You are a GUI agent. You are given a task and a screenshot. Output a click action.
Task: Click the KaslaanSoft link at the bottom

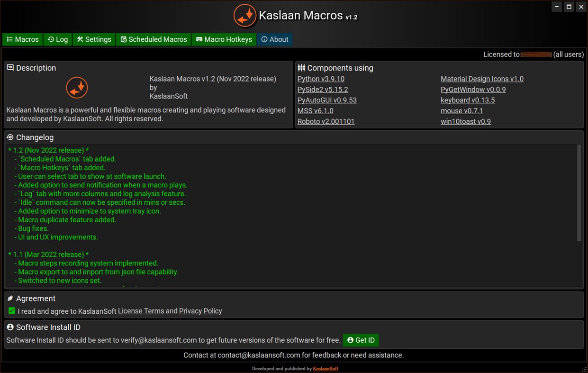pyautogui.click(x=326, y=368)
